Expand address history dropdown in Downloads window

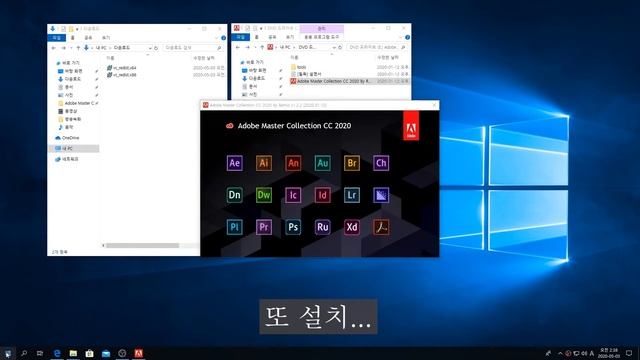point(150,48)
